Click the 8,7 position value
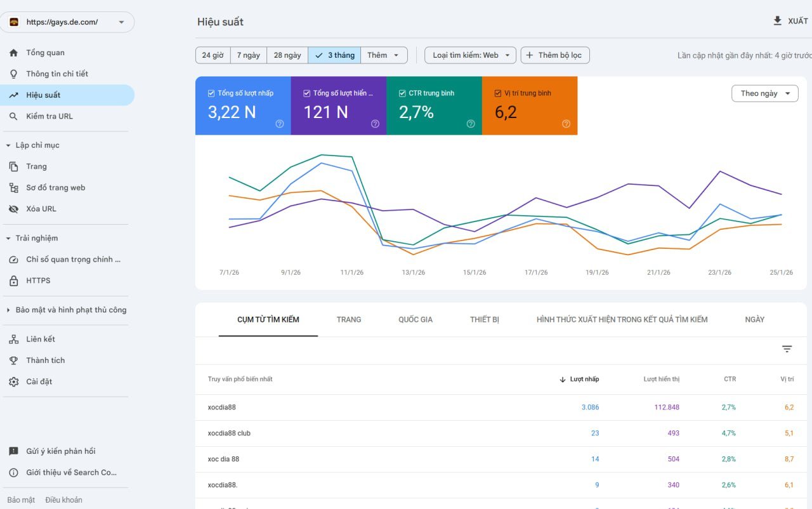812x509 pixels. pos(789,459)
